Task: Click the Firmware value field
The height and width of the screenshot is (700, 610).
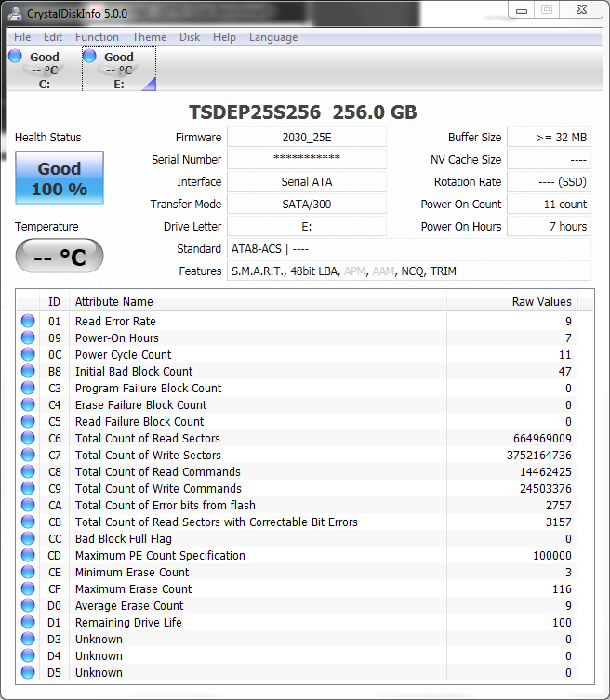Action: [x=306, y=138]
